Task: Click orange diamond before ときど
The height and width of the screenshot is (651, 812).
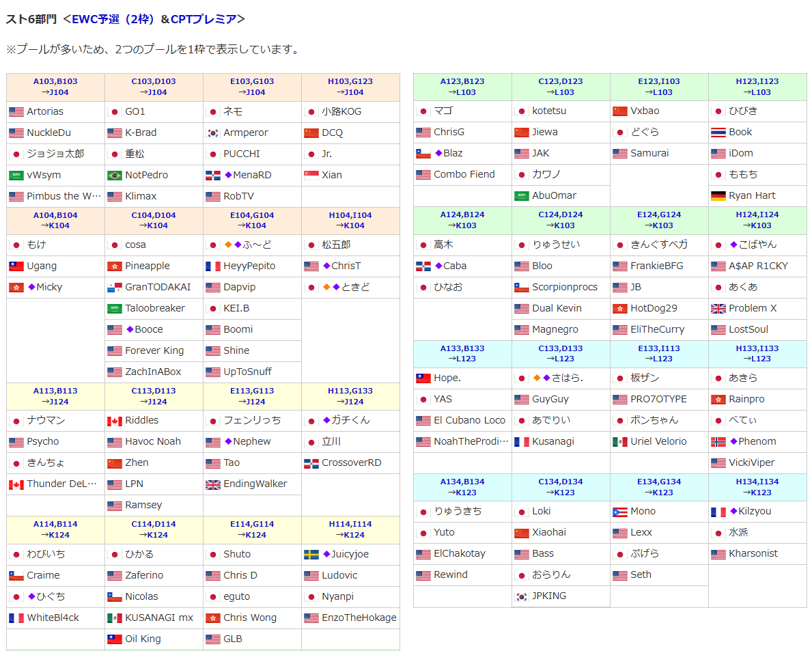Action: [x=326, y=287]
